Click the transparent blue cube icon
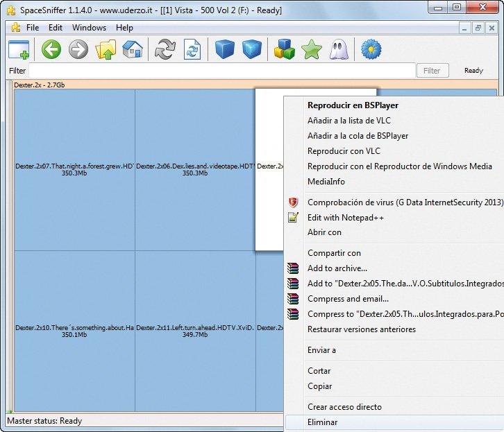Image resolution: width=504 pixels, height=432 pixels. click(x=252, y=49)
